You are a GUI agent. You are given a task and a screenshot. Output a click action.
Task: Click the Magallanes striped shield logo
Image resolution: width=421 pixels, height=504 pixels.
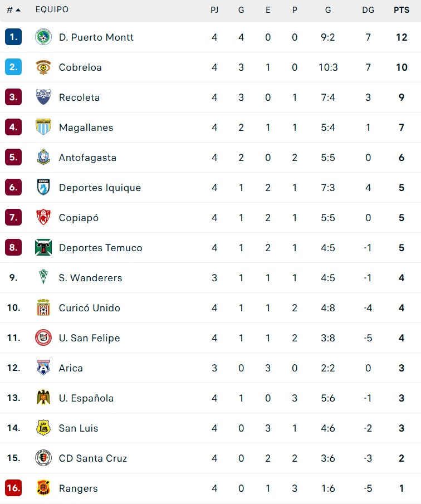pos(43,128)
